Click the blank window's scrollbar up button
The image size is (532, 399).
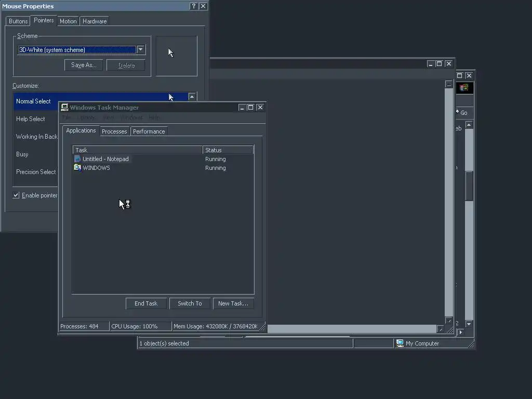tap(448, 84)
